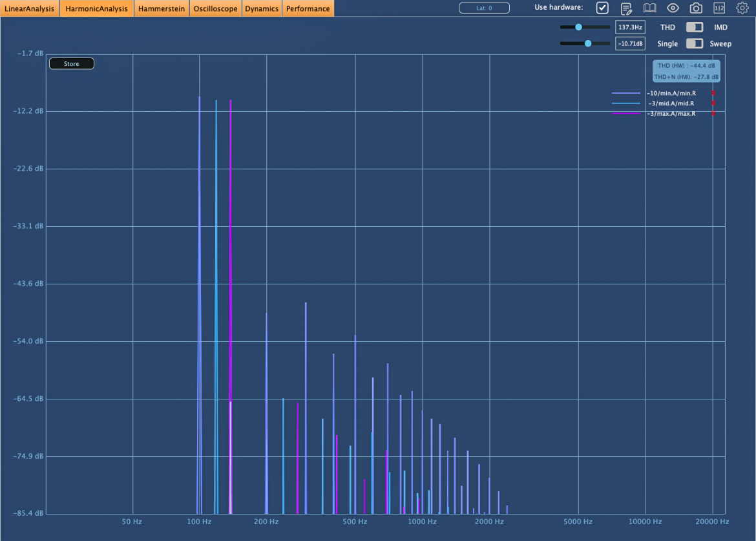756x541 pixels.
Task: Toggle the Use hardware checkbox
Action: tap(602, 8)
